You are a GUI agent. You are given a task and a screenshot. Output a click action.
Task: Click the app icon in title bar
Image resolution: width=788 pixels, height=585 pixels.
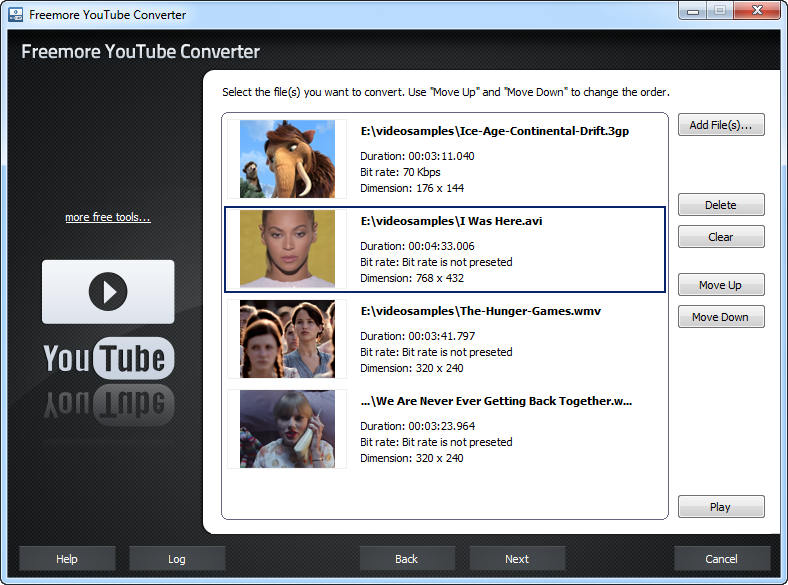(16, 15)
